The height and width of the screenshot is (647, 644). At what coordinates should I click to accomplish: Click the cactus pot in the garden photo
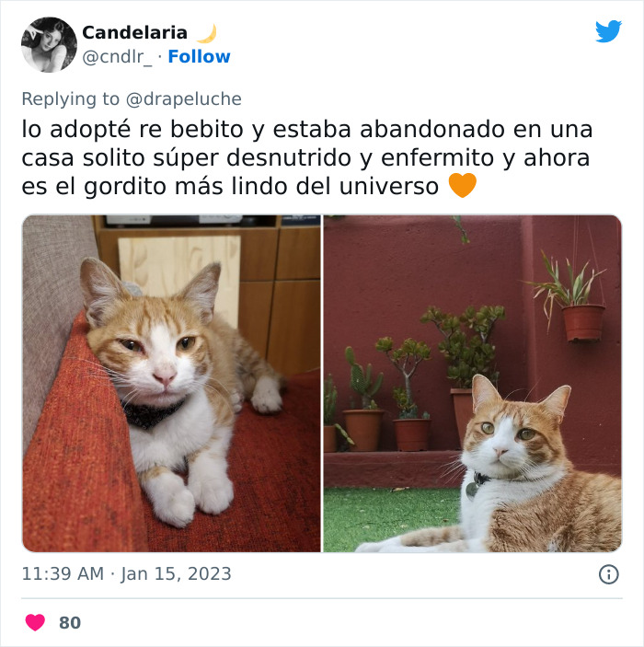click(x=362, y=429)
